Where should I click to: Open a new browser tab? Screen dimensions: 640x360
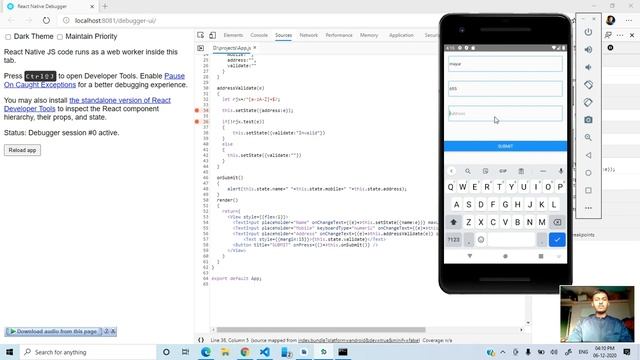105,6
